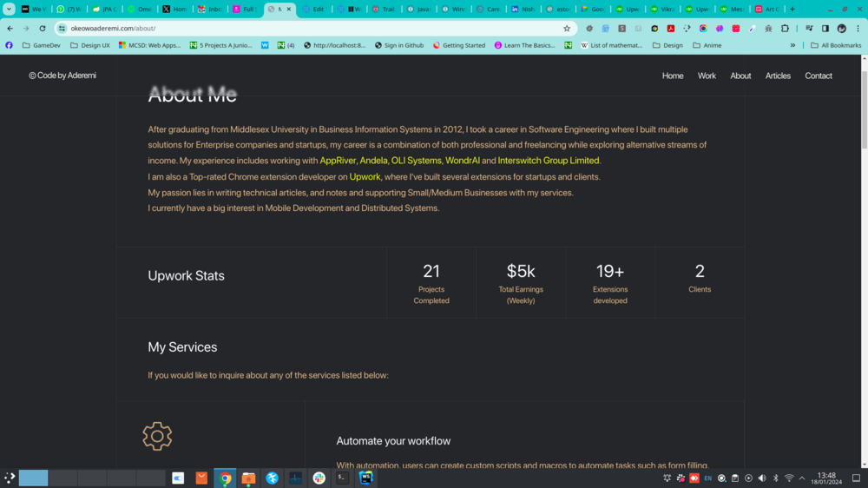Launch WebStorm from the taskbar
This screenshot has width=868, height=488.
coord(366,478)
